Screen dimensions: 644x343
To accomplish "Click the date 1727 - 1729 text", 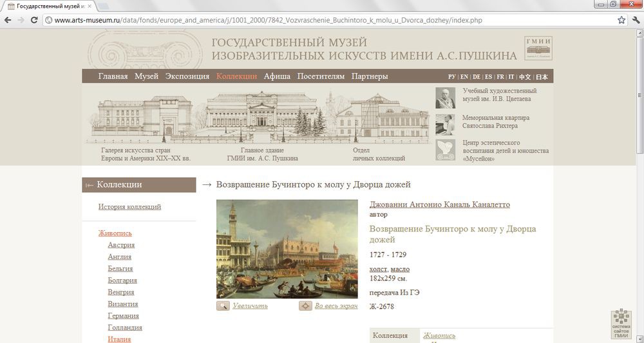I will click(x=388, y=255).
